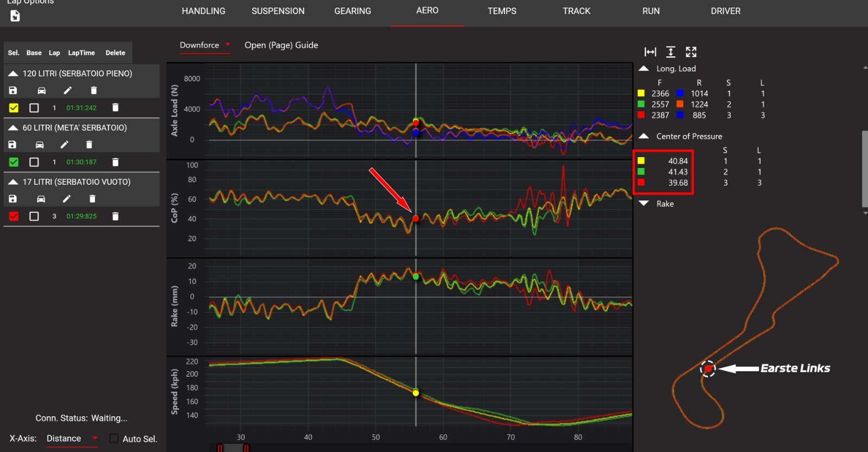868x452 pixels.
Task: Save the 120 LITRI (SERBATOIO PIENO) setup
Action: coord(13,91)
